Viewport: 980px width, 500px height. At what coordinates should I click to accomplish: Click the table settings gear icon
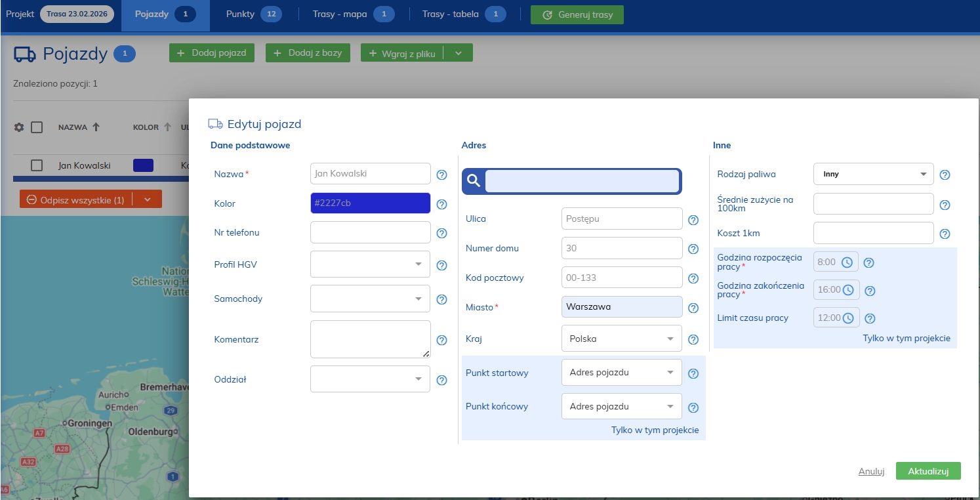pyautogui.click(x=19, y=127)
